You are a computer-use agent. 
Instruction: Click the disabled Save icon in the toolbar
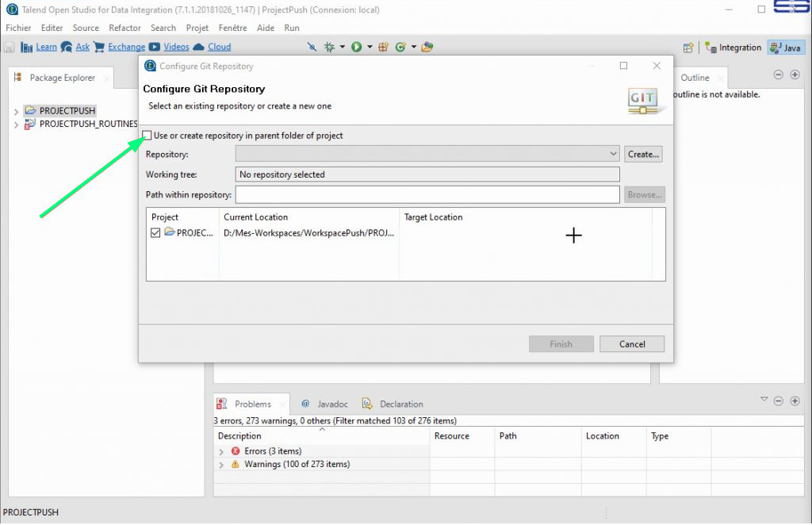[x=9, y=47]
